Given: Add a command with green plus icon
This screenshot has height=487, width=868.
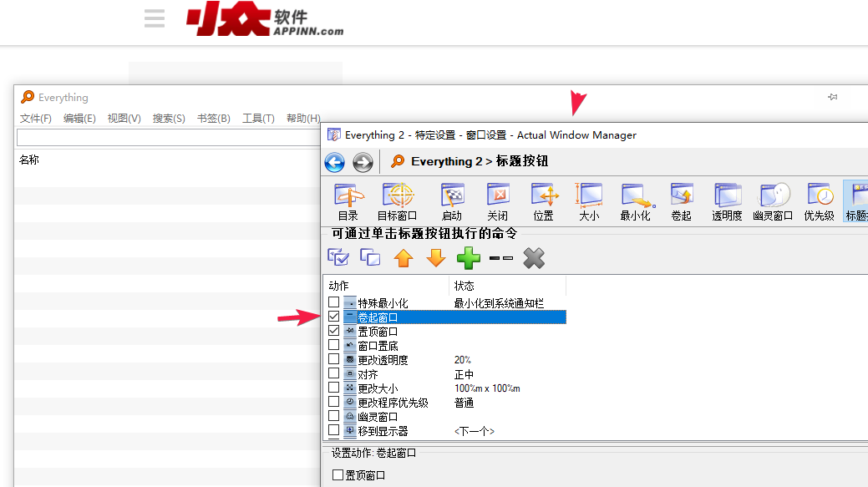Looking at the screenshot, I should point(469,258).
